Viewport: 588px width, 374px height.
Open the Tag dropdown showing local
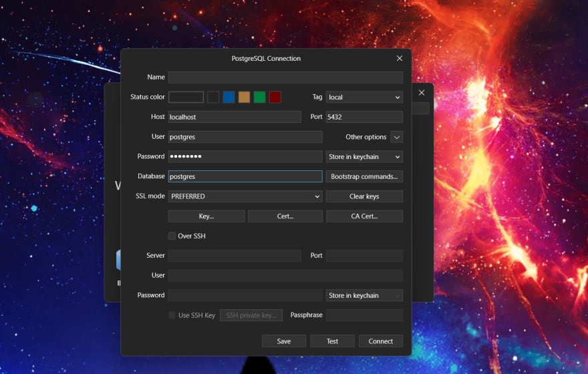(364, 97)
